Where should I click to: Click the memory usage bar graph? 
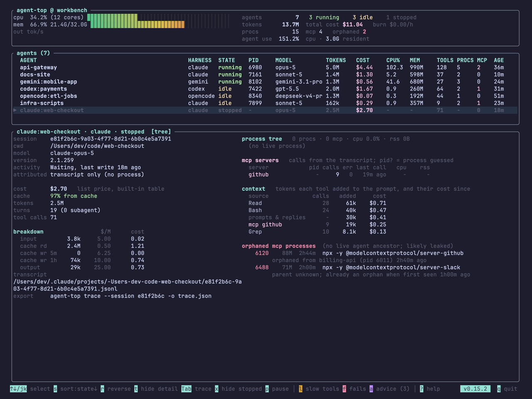pyautogui.click(x=160, y=25)
